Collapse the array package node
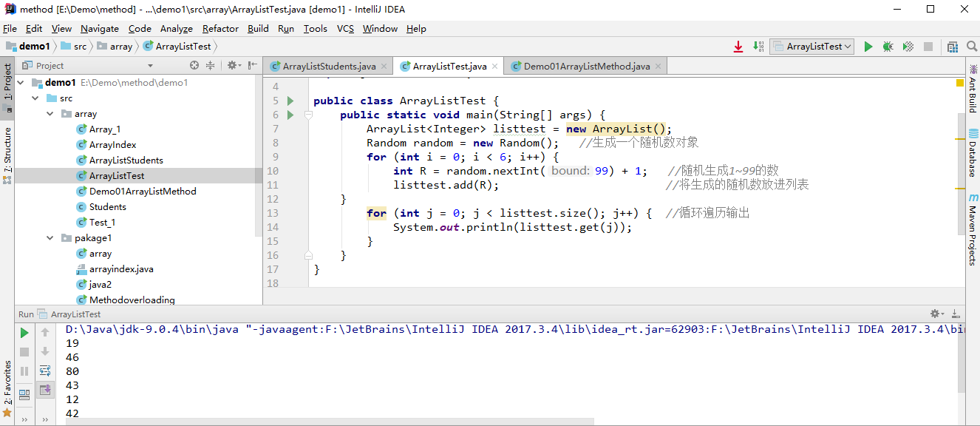The height and width of the screenshot is (426, 980). pyautogui.click(x=50, y=114)
